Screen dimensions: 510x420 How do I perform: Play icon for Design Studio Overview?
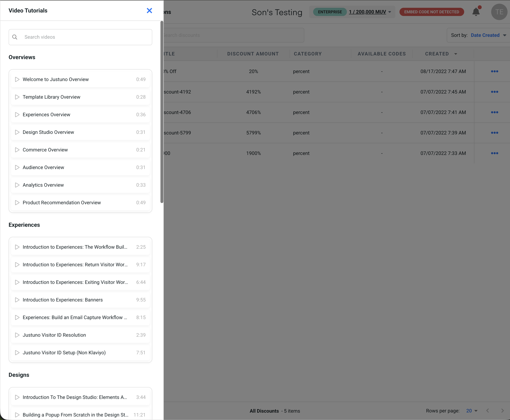[17, 132]
